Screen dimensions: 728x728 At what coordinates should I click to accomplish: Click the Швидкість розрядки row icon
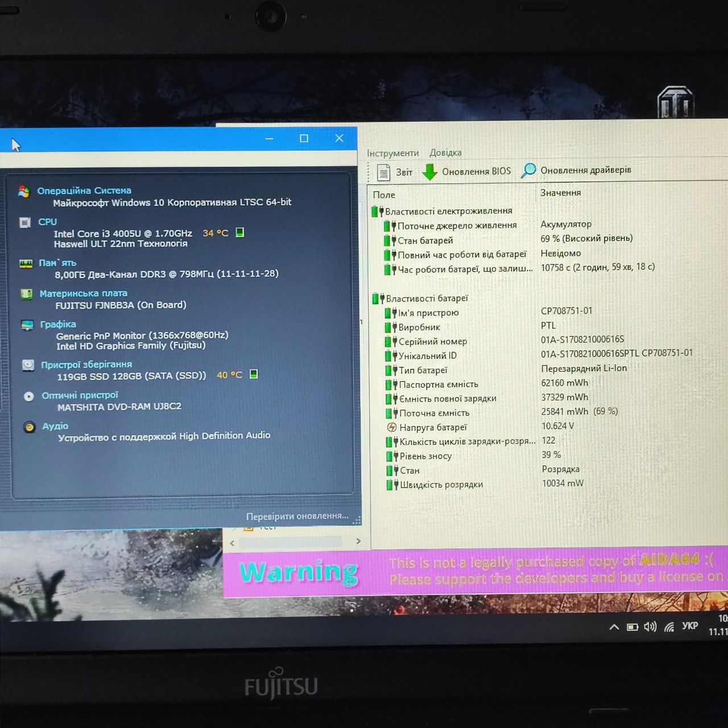coord(392,485)
